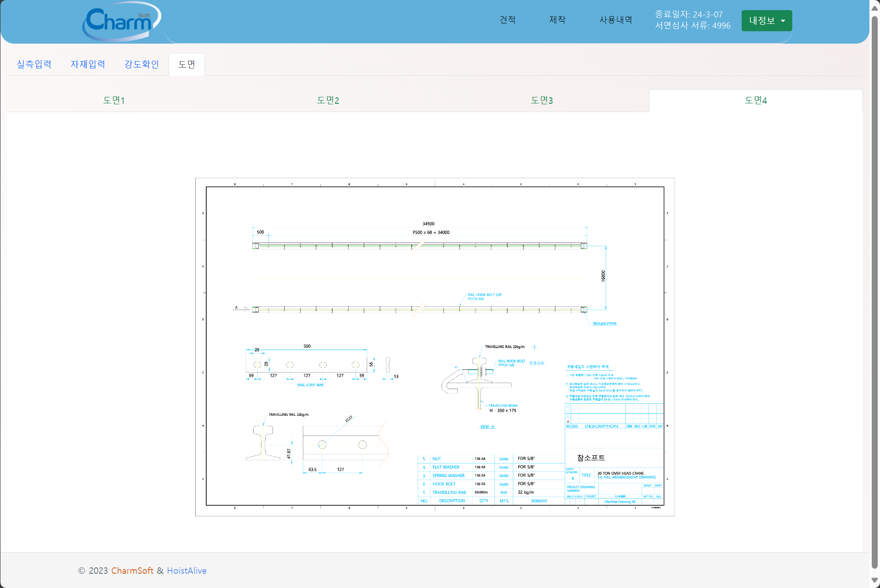880x588 pixels.
Task: Open the 강도확인 tab
Action: (x=142, y=64)
